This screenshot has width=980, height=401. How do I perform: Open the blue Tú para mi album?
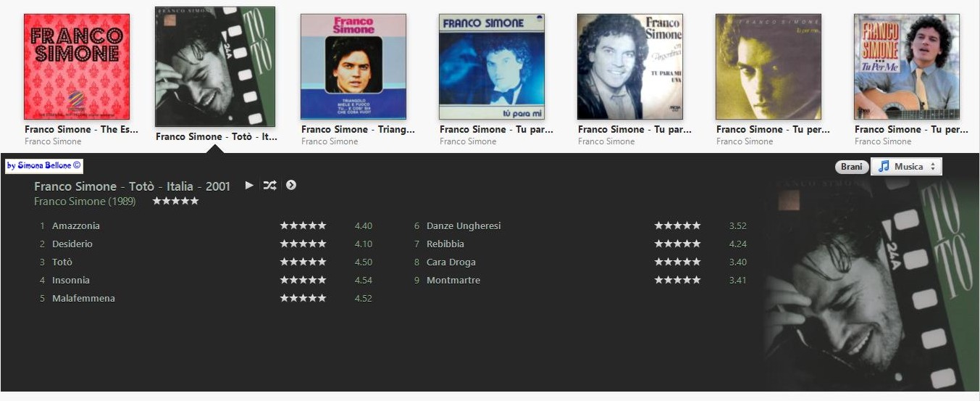(x=492, y=67)
